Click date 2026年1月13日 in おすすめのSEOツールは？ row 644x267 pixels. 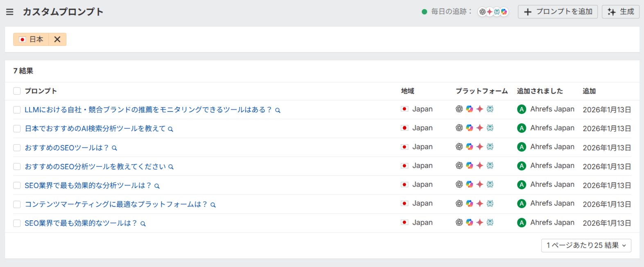coord(607,148)
